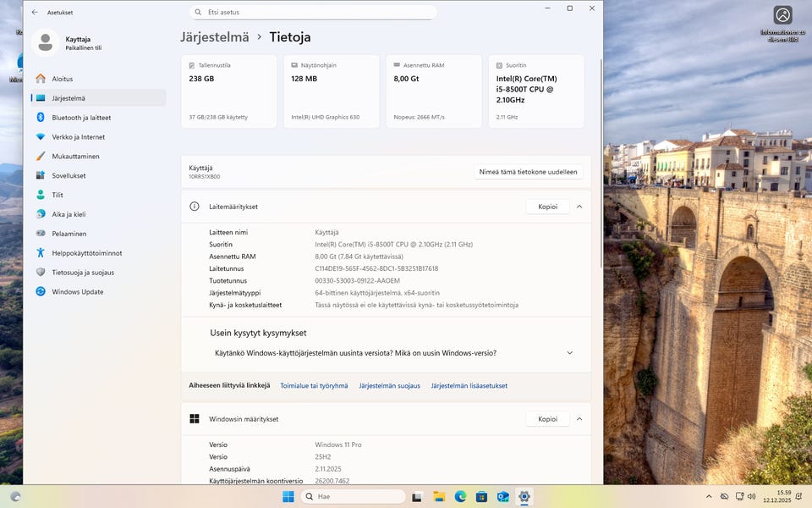
Task: Open the Järjestelmän lisäasetukset link
Action: click(469, 386)
